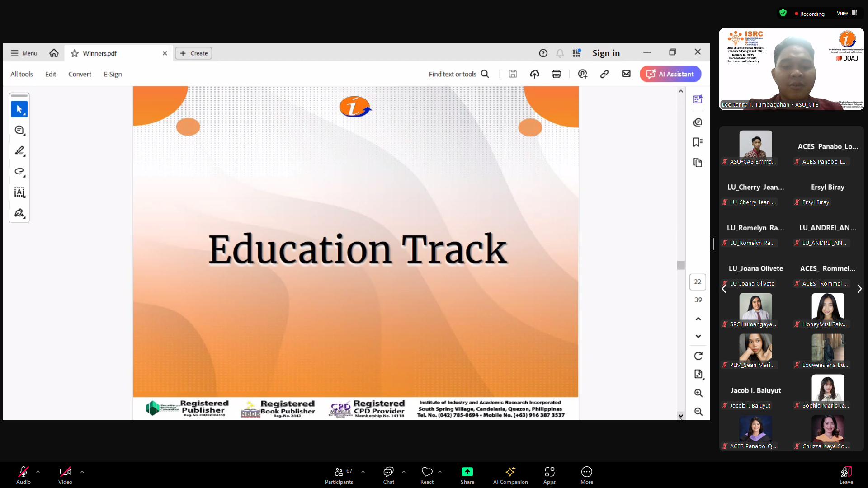
Task: Select the Highlight pen tool in Acrobat
Action: [x=19, y=151]
